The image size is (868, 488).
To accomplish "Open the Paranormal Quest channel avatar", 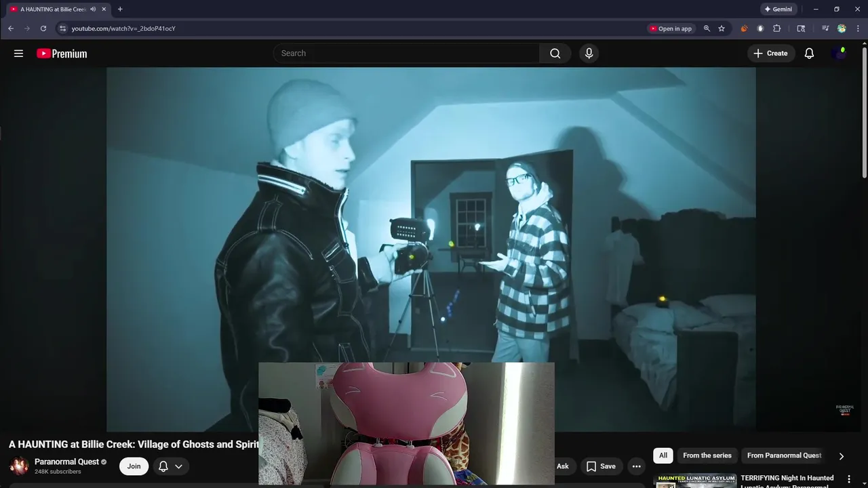I will (x=19, y=466).
